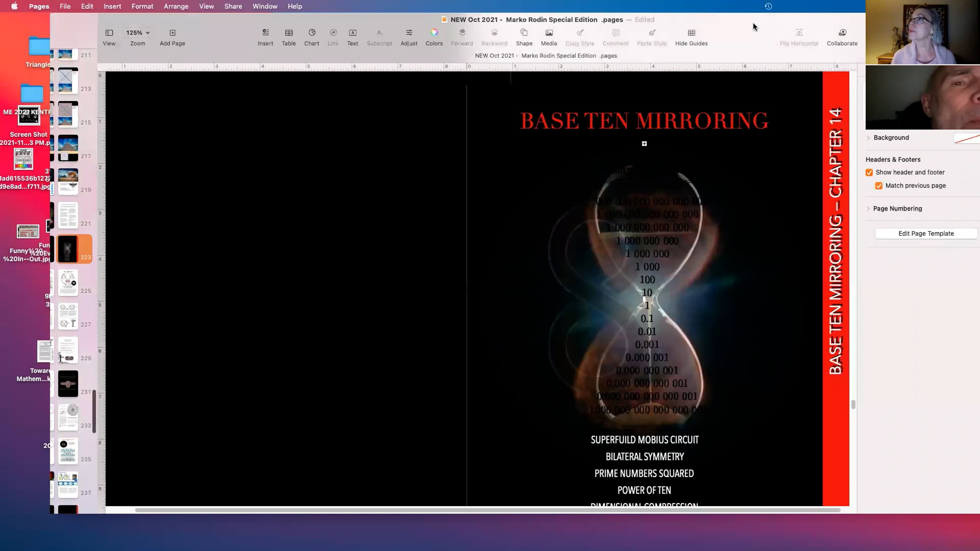Click the Hide Guides icon
This screenshot has height=551, width=980.
(691, 33)
